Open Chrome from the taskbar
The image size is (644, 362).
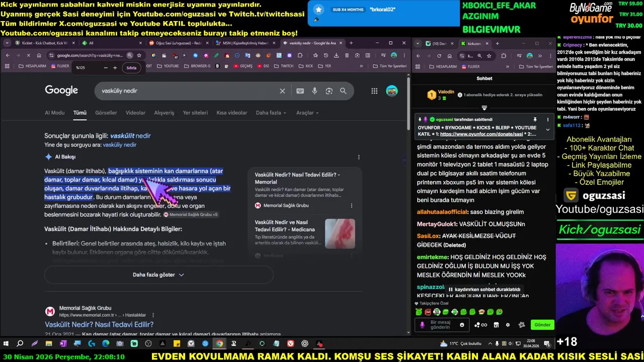(x=219, y=344)
